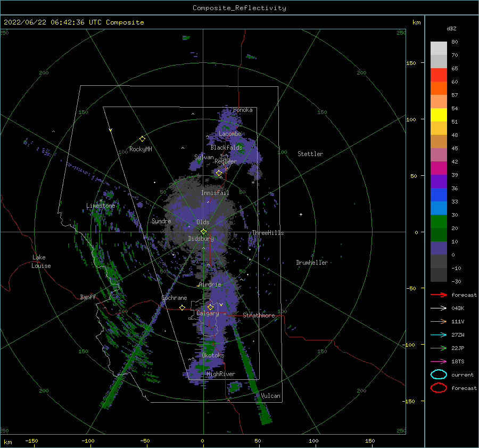Click the radar center marker near Olds
This screenshot has height=448, width=479.
203,232
